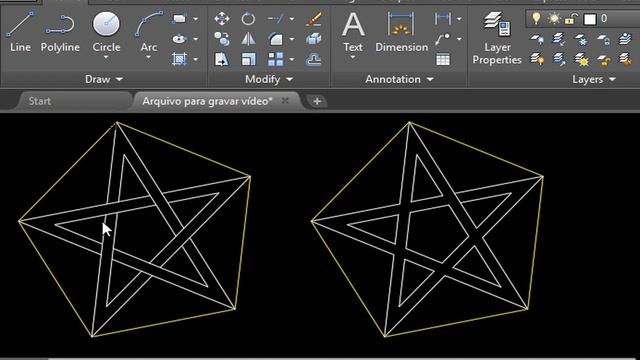640x360 pixels.
Task: Click the Unisolate layers icon
Action: [x=559, y=60]
